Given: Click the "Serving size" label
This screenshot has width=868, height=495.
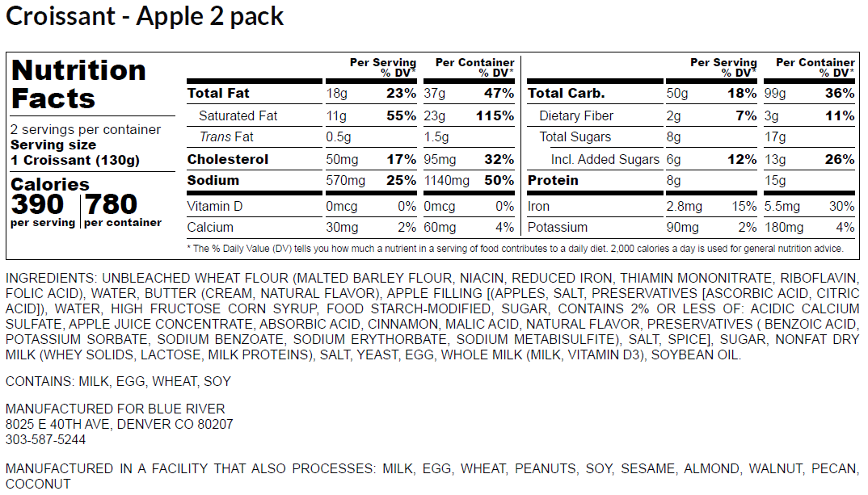Looking at the screenshot, I should click(53, 145).
